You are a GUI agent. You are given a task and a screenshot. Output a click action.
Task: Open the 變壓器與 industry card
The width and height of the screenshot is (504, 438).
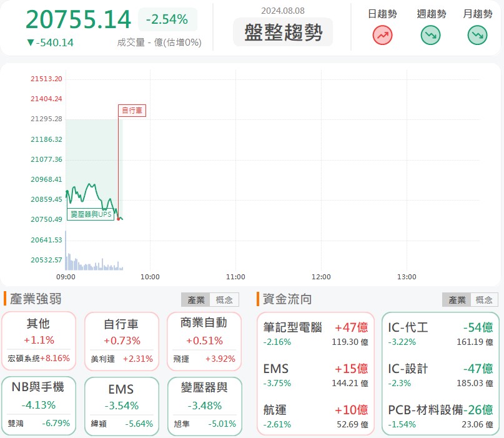tap(203, 406)
